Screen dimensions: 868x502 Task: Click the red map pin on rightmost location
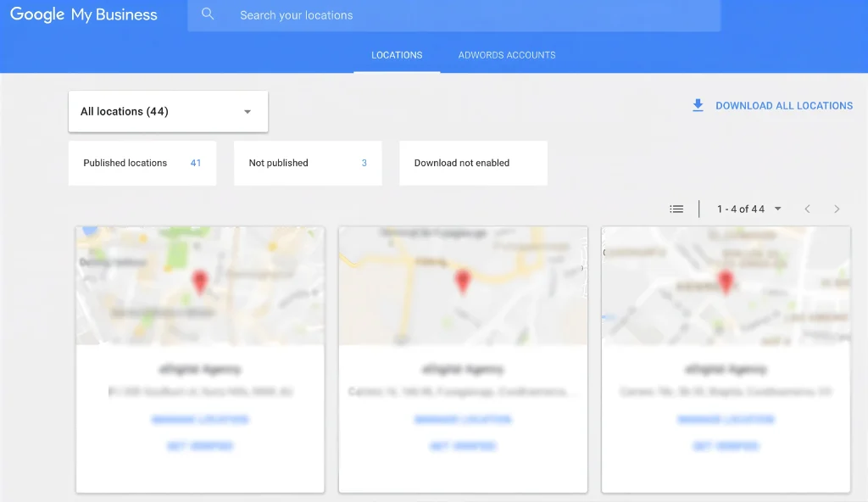click(x=726, y=280)
